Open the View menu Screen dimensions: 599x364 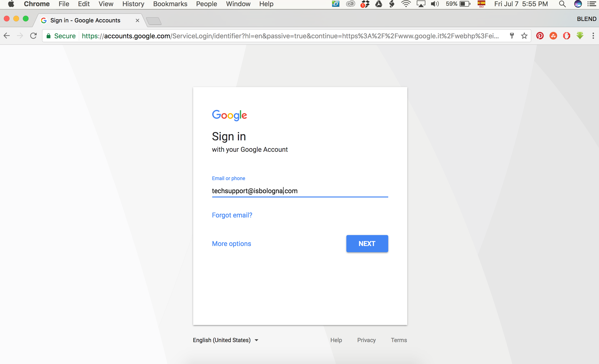pos(106,4)
